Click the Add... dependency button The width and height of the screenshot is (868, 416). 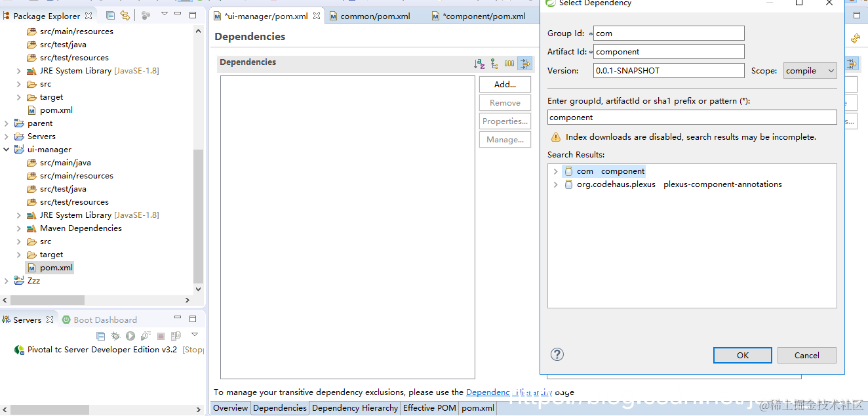(x=505, y=84)
